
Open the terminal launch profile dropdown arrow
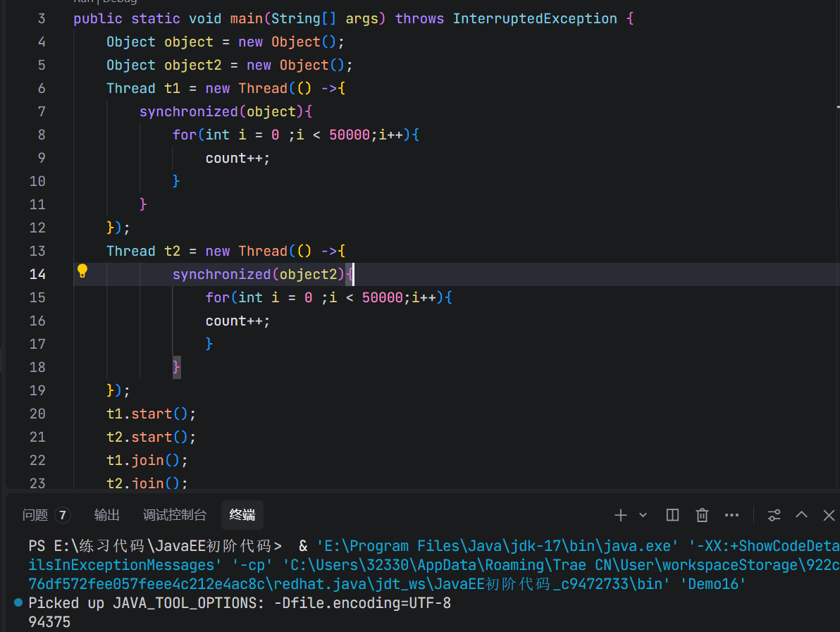[x=643, y=515]
